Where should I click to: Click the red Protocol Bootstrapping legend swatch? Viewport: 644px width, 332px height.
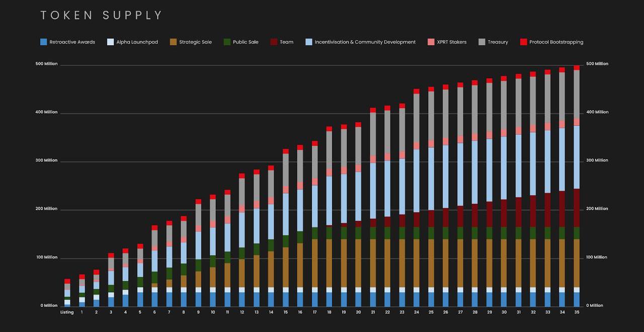[523, 42]
